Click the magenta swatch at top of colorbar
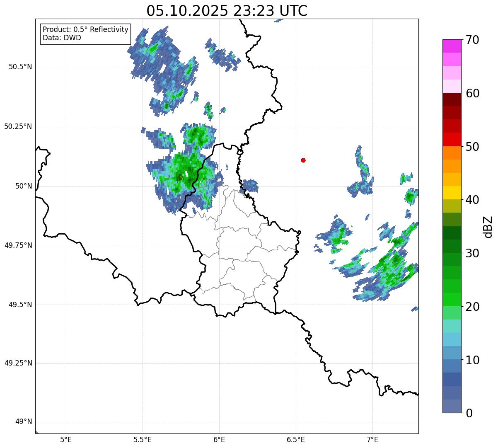Screen dimensions: 498x448 coord(452,46)
